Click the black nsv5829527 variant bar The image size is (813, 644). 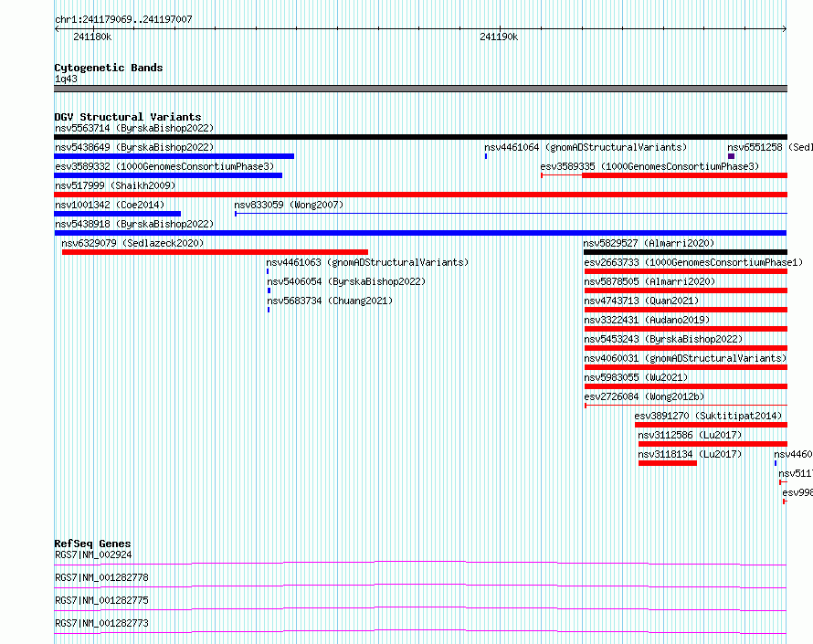point(685,252)
